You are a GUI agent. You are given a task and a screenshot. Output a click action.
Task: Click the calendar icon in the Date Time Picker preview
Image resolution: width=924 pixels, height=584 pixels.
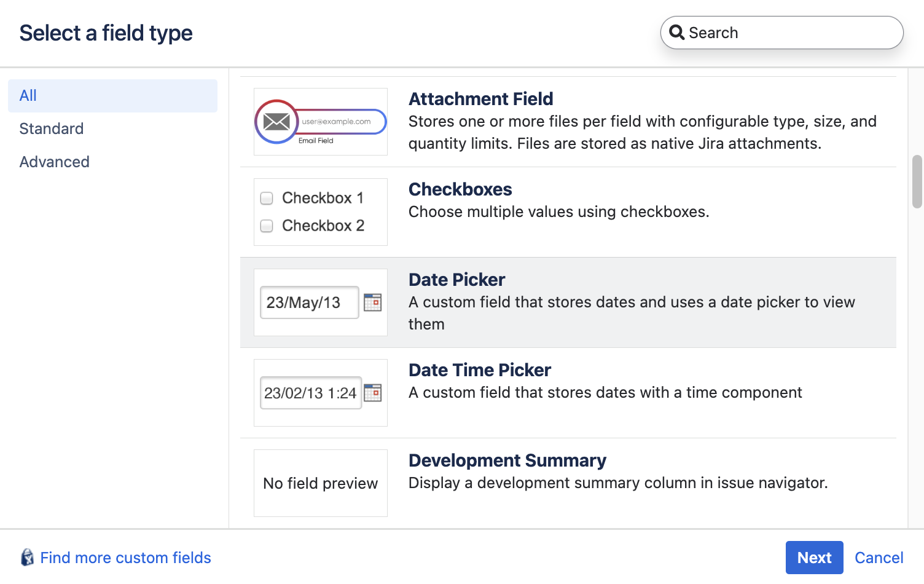[372, 392]
